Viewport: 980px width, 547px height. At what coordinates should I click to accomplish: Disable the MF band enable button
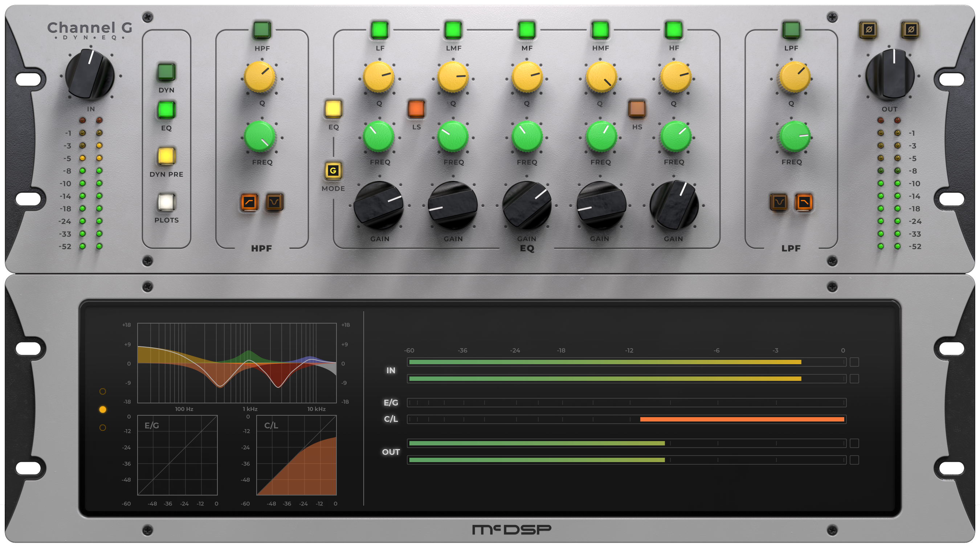(x=527, y=29)
